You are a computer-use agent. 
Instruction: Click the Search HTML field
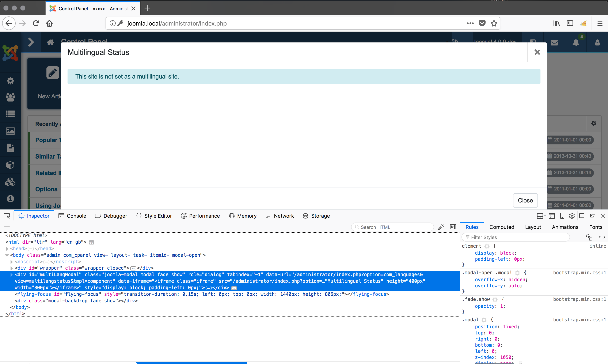click(x=392, y=227)
